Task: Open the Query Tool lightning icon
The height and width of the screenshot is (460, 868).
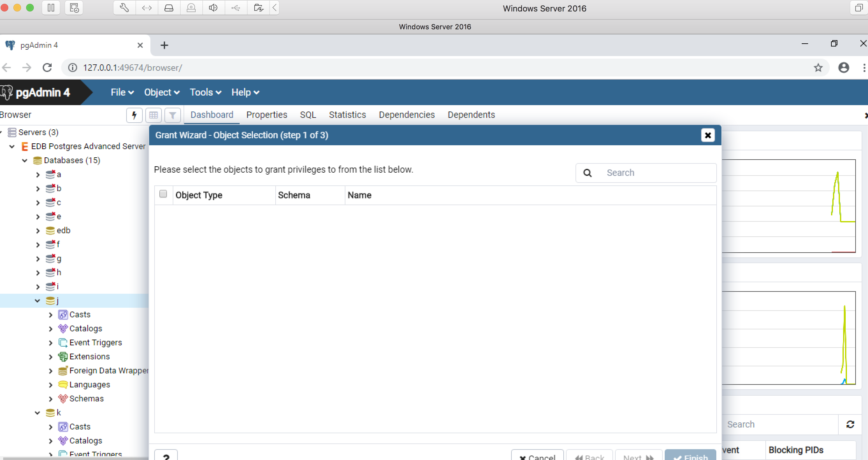Action: (x=134, y=115)
